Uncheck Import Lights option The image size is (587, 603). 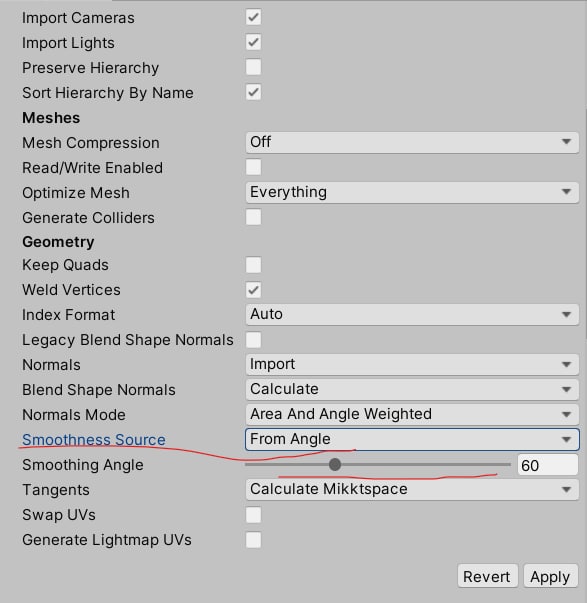[253, 42]
